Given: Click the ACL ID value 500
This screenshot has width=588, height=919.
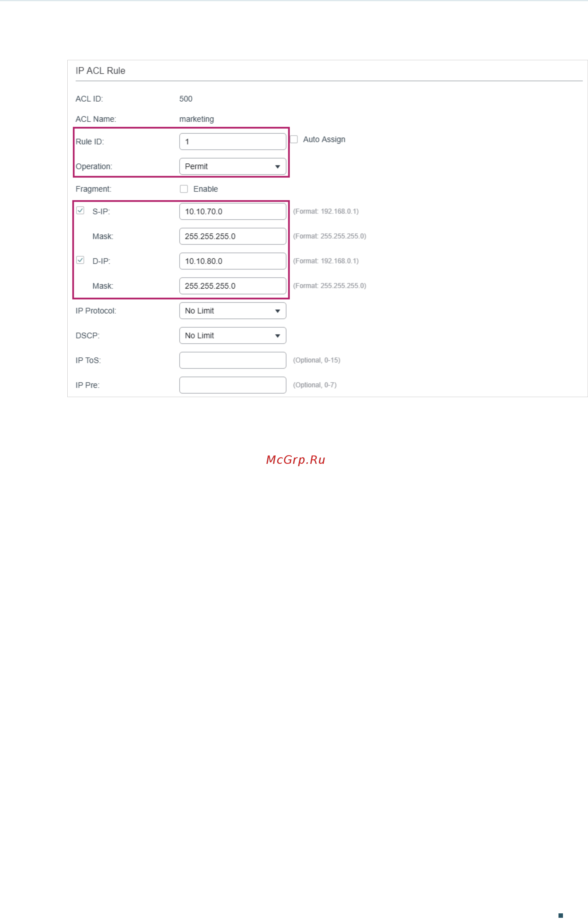Looking at the screenshot, I should click(x=186, y=99).
